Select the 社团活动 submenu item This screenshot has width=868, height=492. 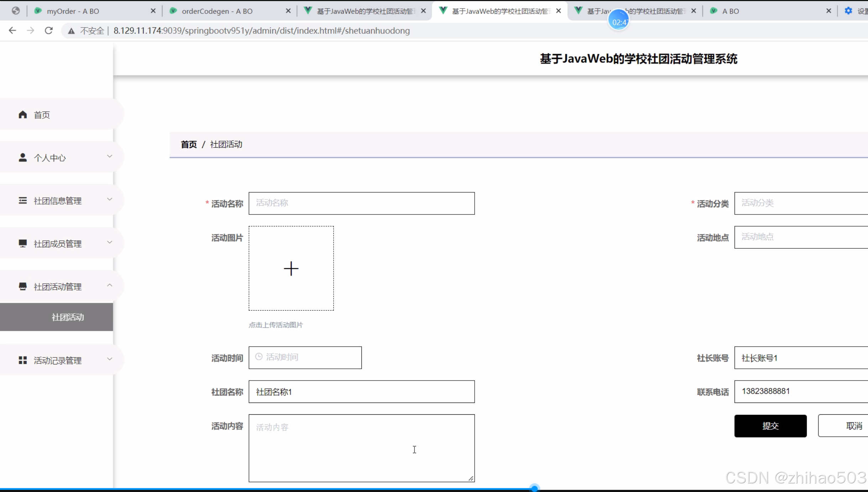point(68,317)
